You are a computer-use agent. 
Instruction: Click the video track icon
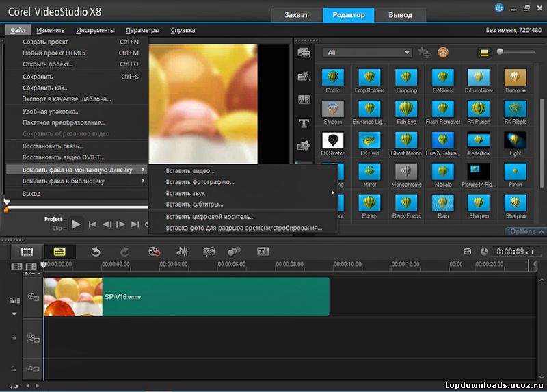coord(33,297)
